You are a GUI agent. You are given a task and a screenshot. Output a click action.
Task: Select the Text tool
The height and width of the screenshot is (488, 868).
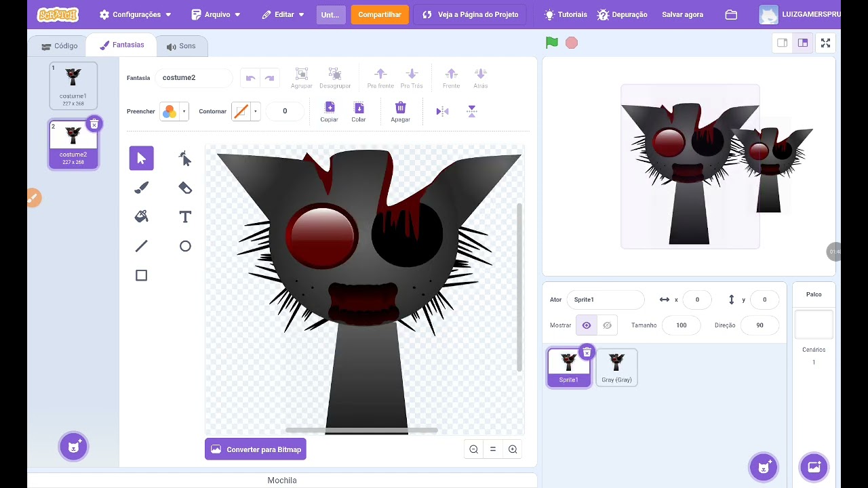click(x=185, y=217)
